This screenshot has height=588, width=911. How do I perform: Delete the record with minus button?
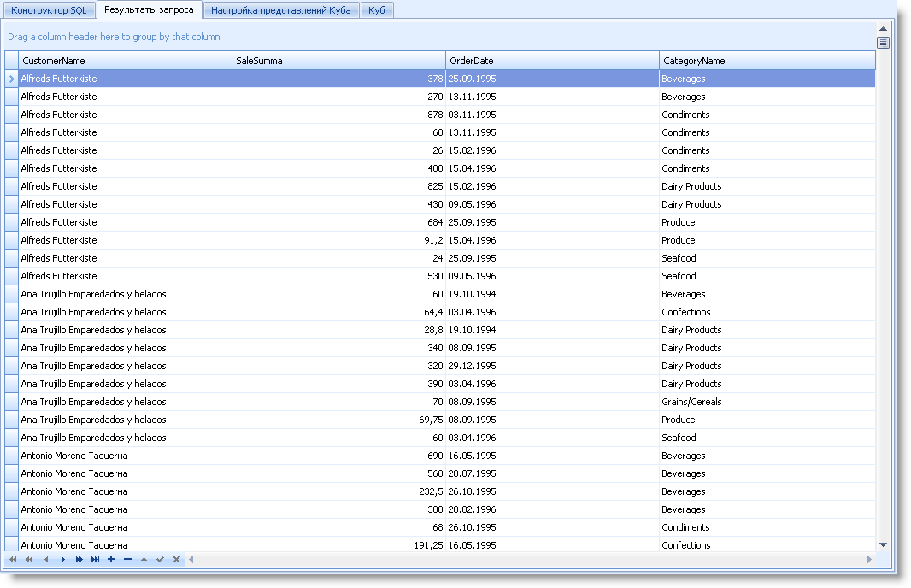[x=127, y=560]
